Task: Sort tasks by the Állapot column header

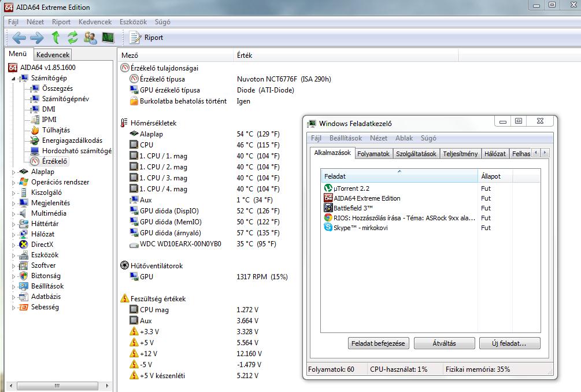Action: click(495, 176)
